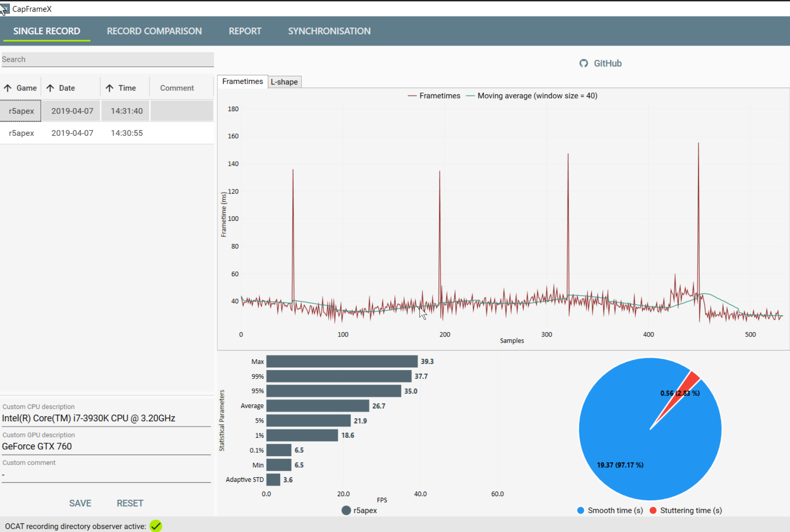The image size is (790, 532).
Task: Select the Frametimes chart tab
Action: click(243, 81)
